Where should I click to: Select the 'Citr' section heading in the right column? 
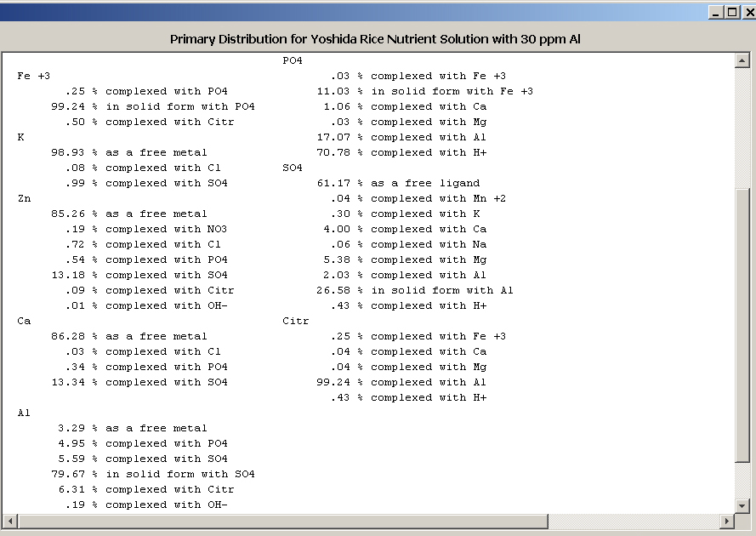[x=296, y=321]
